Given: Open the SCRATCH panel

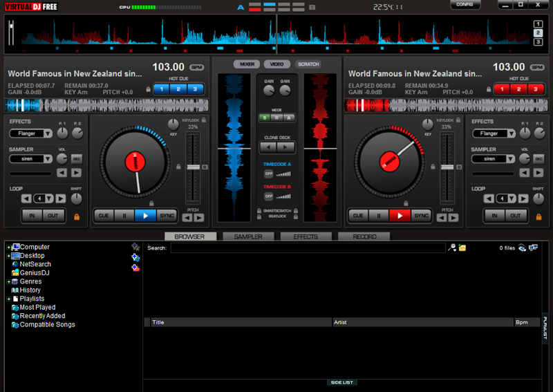Looking at the screenshot, I should pos(308,64).
